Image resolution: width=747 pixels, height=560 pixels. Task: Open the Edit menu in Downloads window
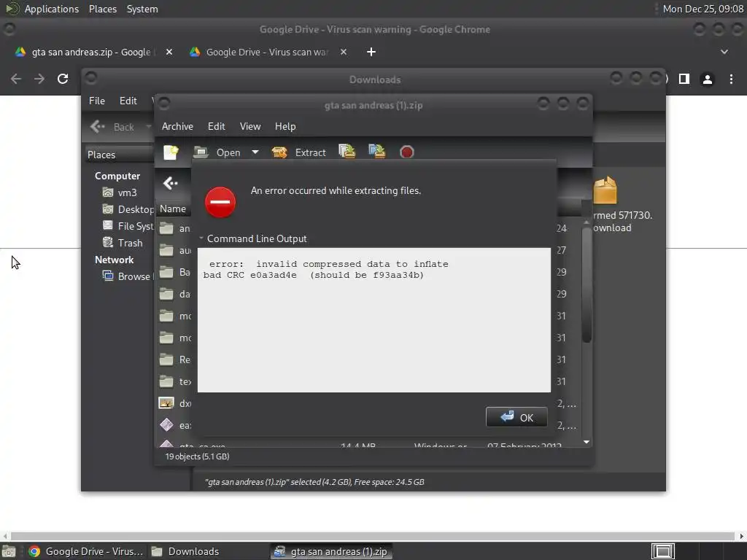(128, 101)
